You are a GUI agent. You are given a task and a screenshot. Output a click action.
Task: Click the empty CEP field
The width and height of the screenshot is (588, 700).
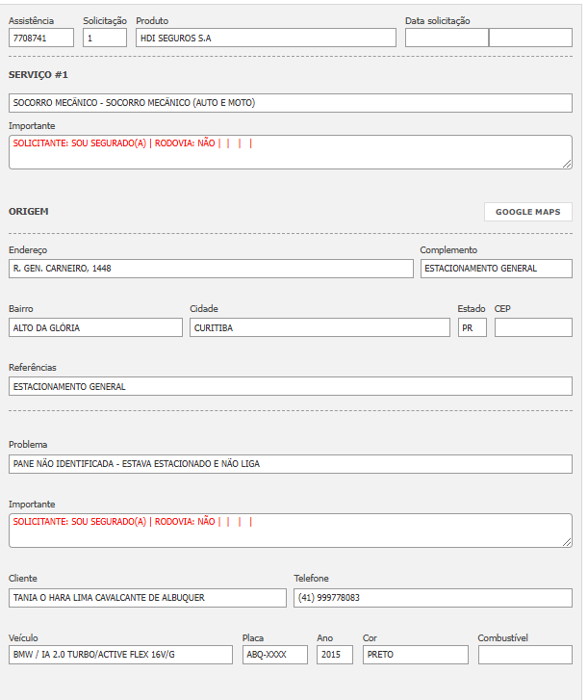coord(533,327)
